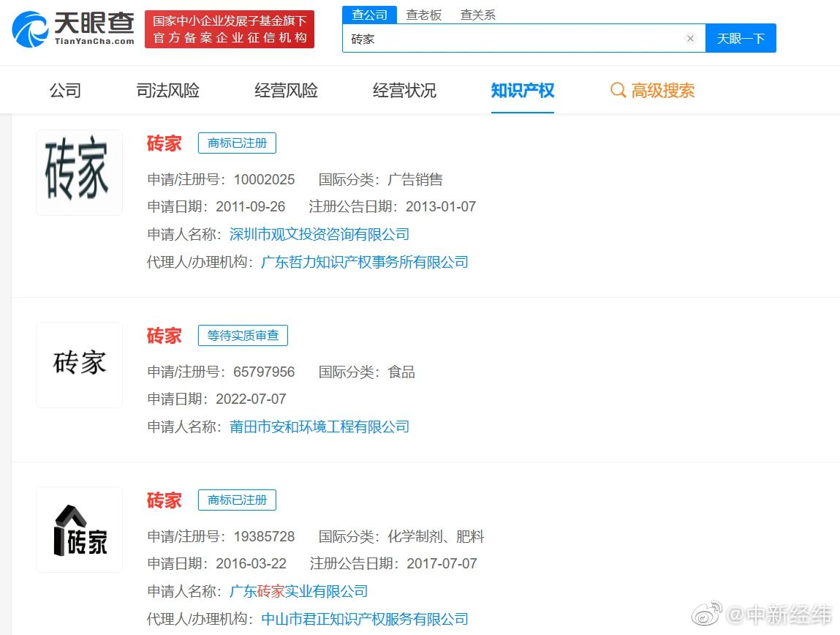
Task: Open agent 广东哲力知识产权事务所有限公司
Action: click(365, 262)
